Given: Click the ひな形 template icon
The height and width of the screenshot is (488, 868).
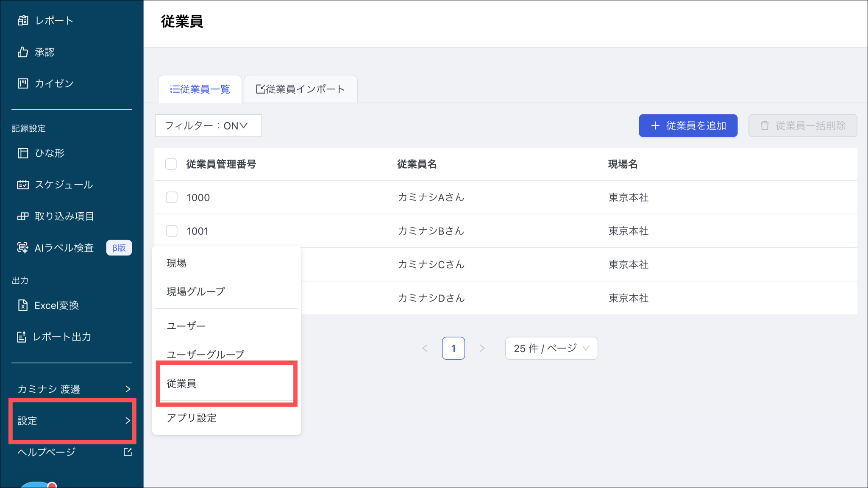Looking at the screenshot, I should 23,153.
